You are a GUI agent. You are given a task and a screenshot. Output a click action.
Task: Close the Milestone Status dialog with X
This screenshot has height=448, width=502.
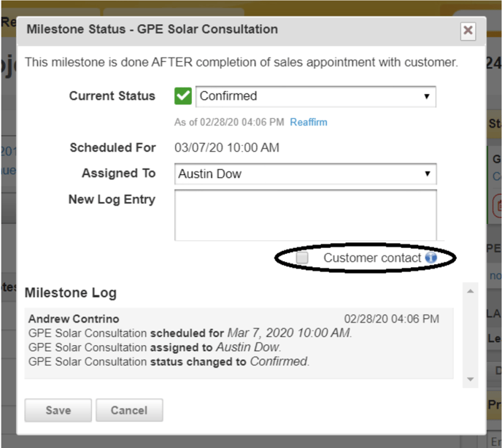point(468,31)
